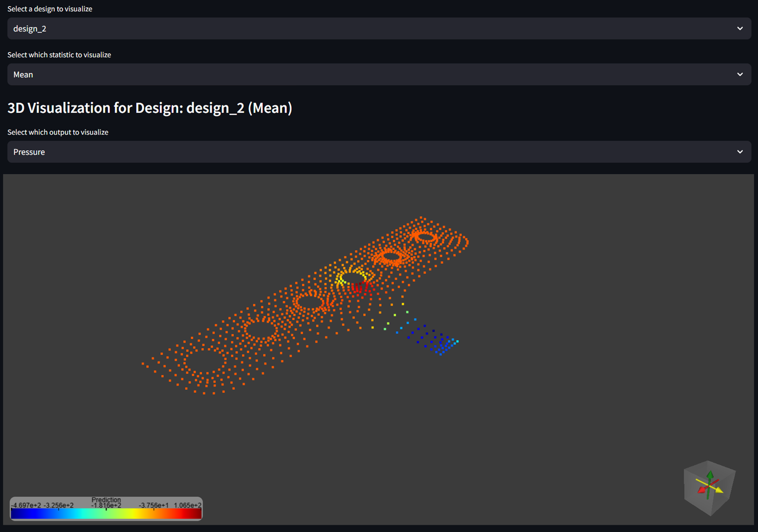
Task: Click the '3D Visualization for Design' heading
Action: (150, 108)
